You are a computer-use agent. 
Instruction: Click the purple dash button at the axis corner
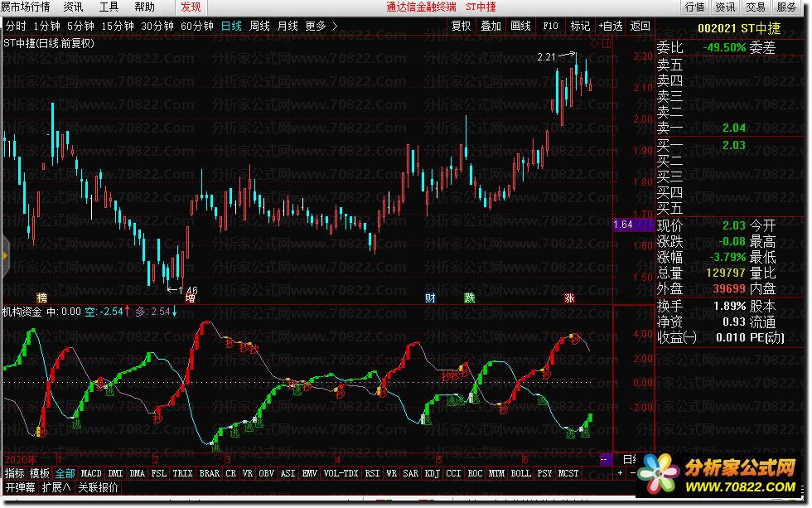click(x=604, y=459)
